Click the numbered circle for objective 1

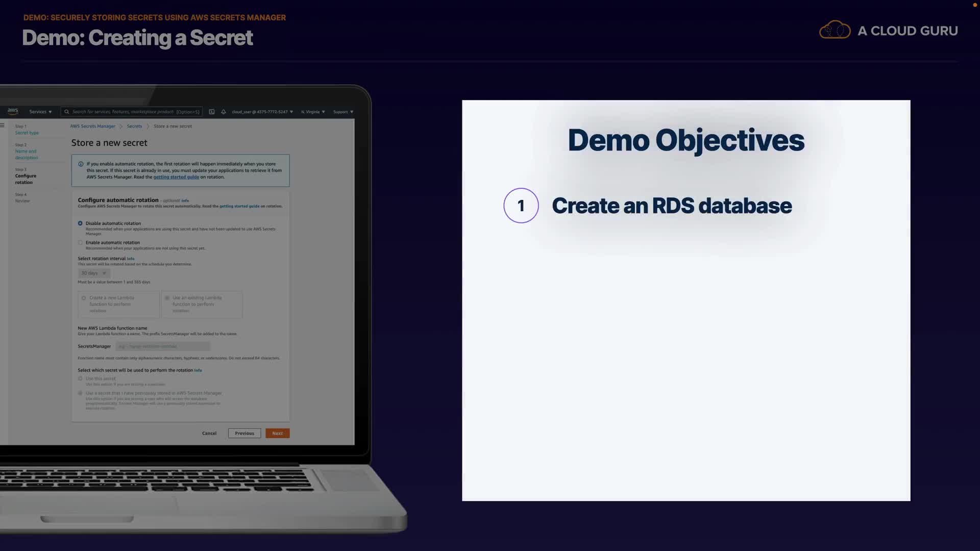pos(521,206)
